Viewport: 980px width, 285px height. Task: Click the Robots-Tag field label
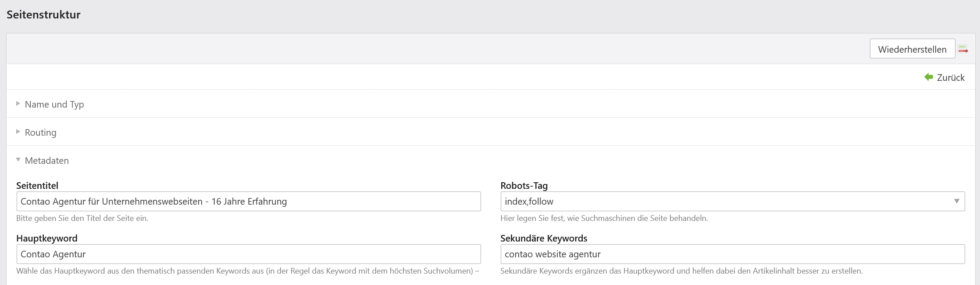[524, 185]
